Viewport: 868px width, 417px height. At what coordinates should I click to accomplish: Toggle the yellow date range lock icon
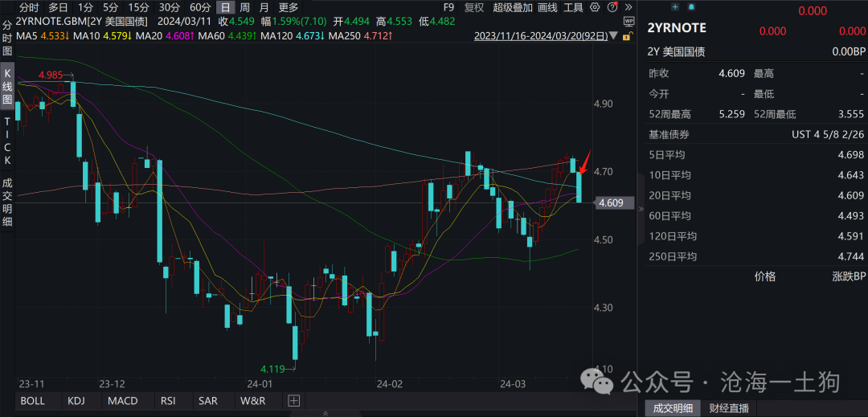pyautogui.click(x=627, y=36)
